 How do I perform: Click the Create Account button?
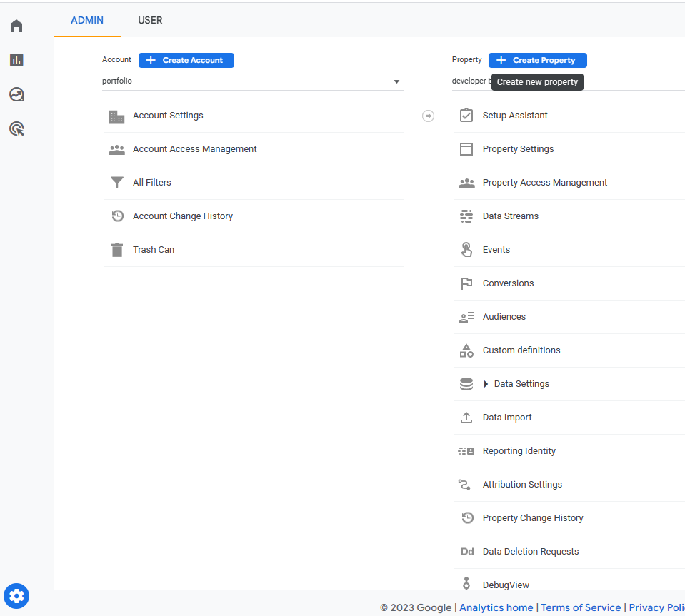186,61
